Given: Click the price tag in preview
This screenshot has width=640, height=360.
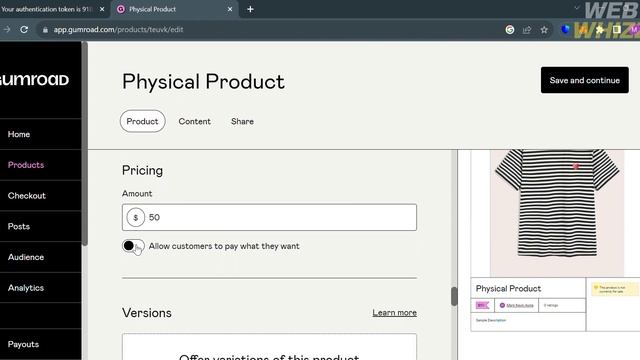Looking at the screenshot, I should point(482,305).
